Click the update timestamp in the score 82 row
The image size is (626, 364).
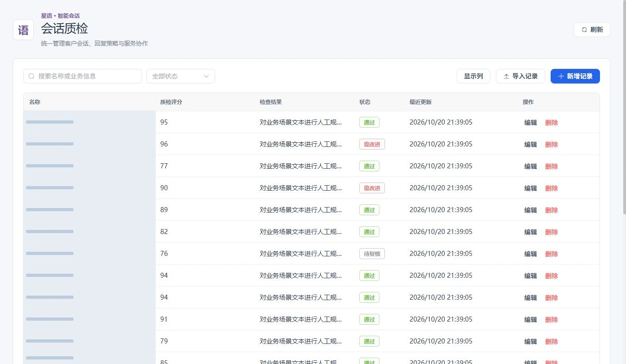tap(441, 232)
